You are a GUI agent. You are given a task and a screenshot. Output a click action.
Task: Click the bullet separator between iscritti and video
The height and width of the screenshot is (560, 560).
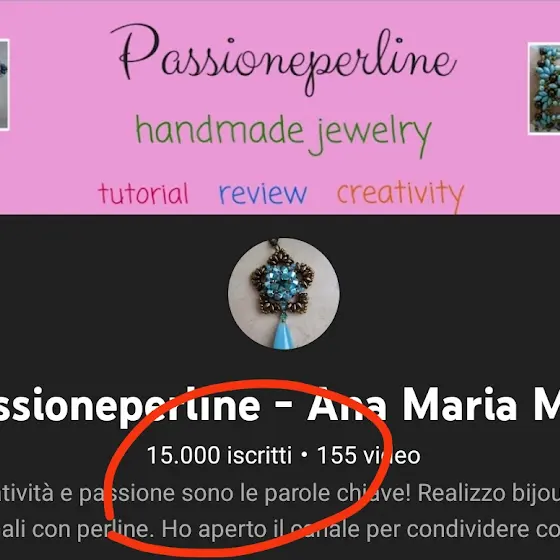[x=304, y=455]
